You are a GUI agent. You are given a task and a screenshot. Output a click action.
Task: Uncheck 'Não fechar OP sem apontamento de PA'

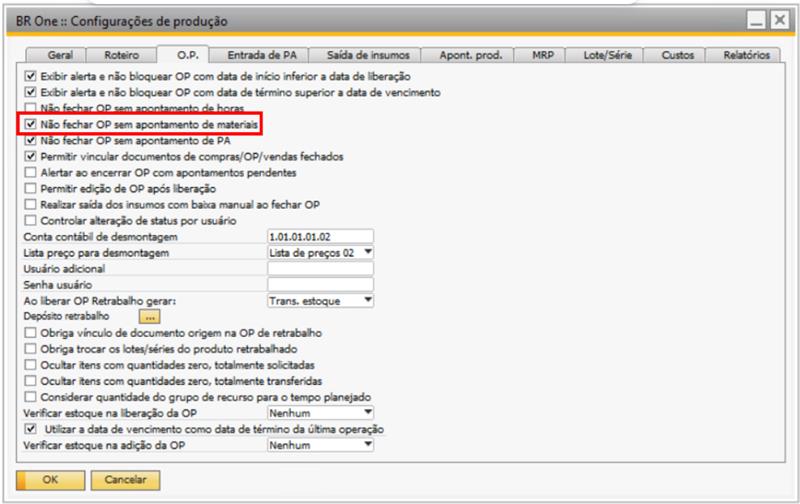[31, 141]
